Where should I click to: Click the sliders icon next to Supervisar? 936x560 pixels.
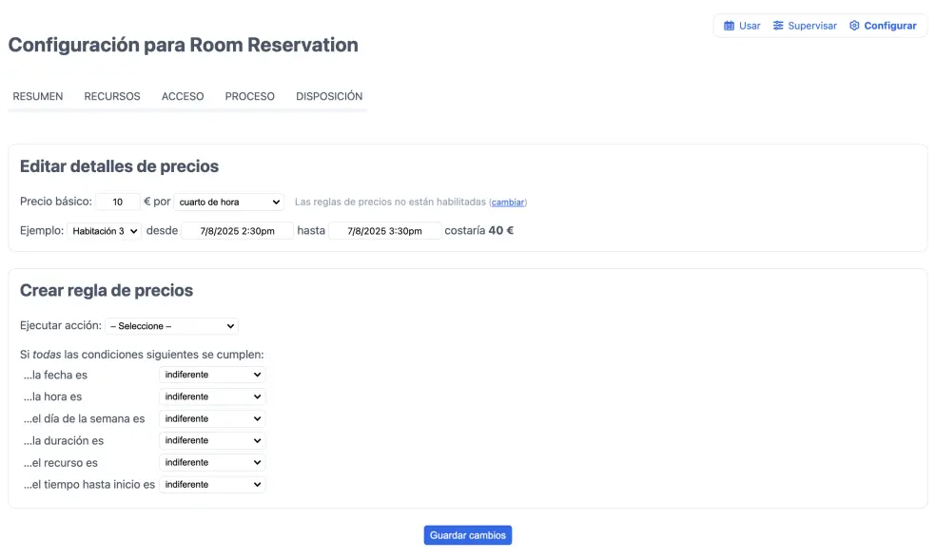(778, 26)
